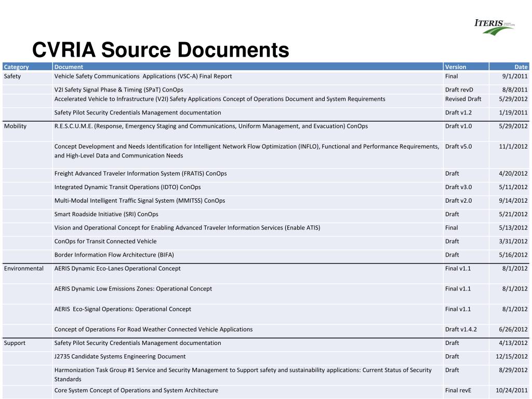532x399 pixels.
Task: Click Harmonization Task Group #1 document text
Action: click(243, 375)
